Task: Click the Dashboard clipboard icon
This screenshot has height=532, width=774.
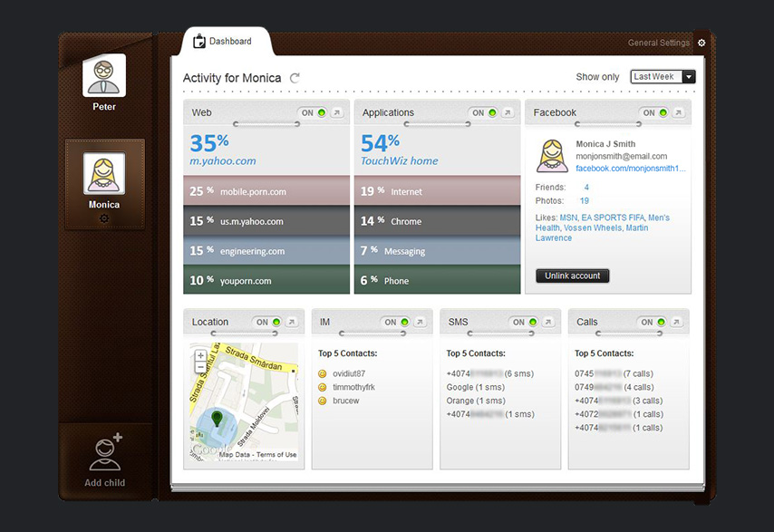Action: 198,41
